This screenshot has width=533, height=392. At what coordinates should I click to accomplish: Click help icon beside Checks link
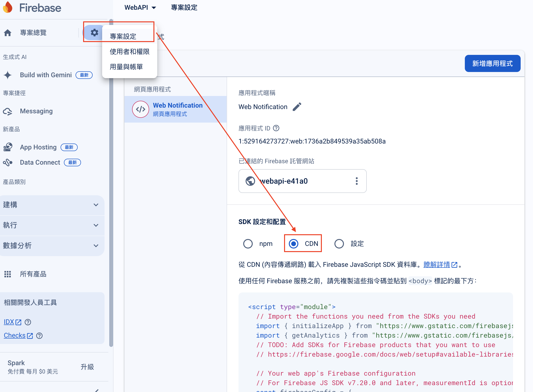39,336
